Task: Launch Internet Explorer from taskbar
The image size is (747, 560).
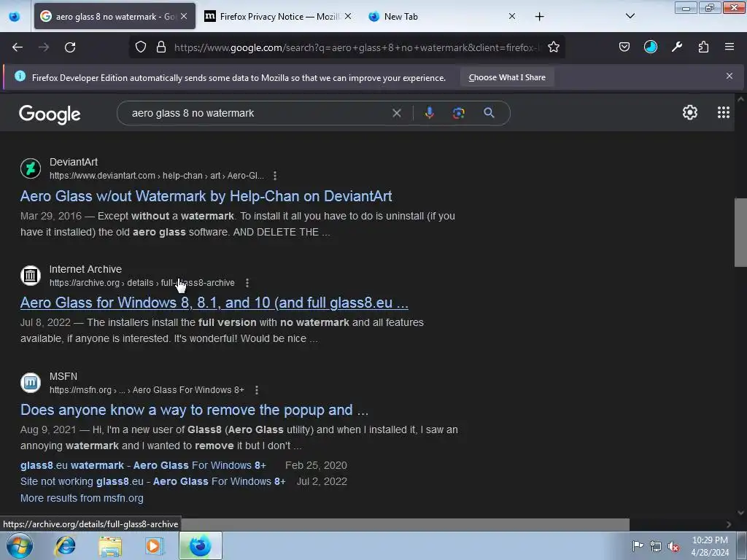Action: tap(65, 545)
